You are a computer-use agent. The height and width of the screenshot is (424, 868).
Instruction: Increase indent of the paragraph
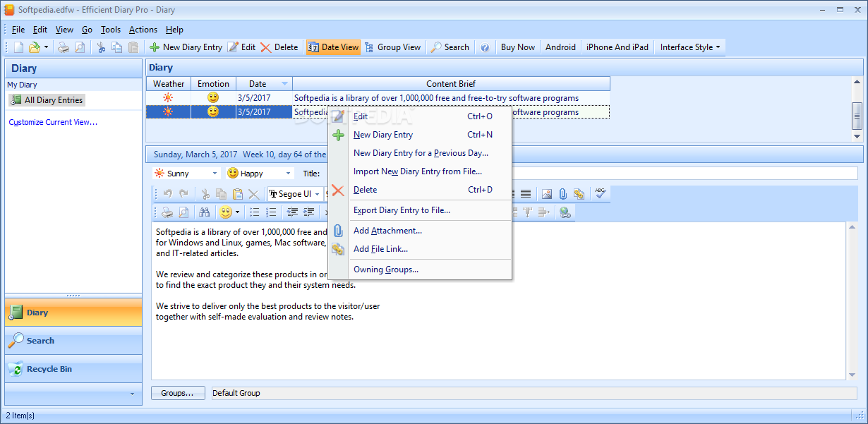point(308,212)
